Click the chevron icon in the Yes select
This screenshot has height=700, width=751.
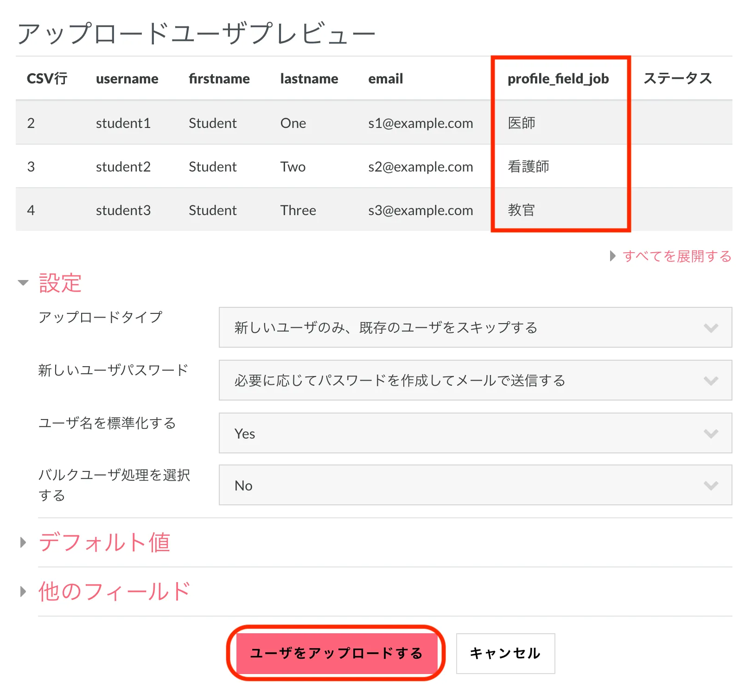711,433
